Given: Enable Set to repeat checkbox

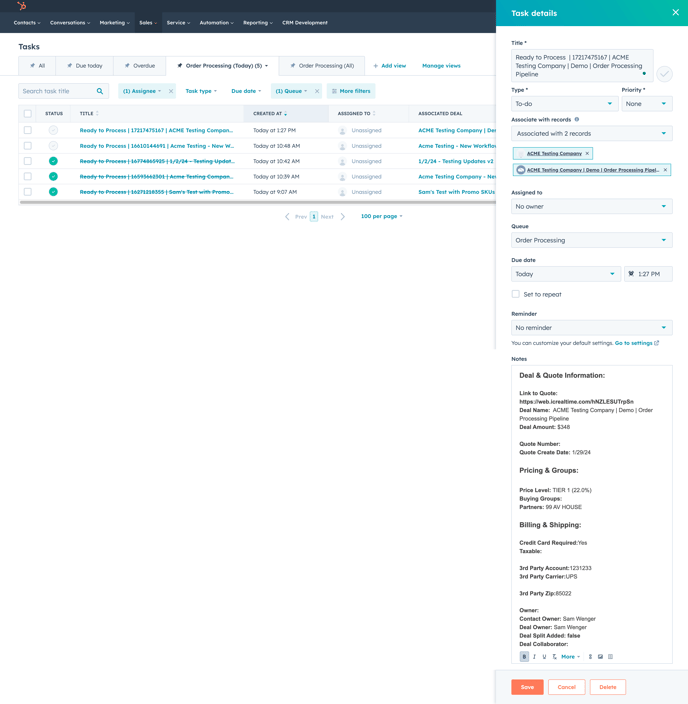Looking at the screenshot, I should [x=516, y=294].
